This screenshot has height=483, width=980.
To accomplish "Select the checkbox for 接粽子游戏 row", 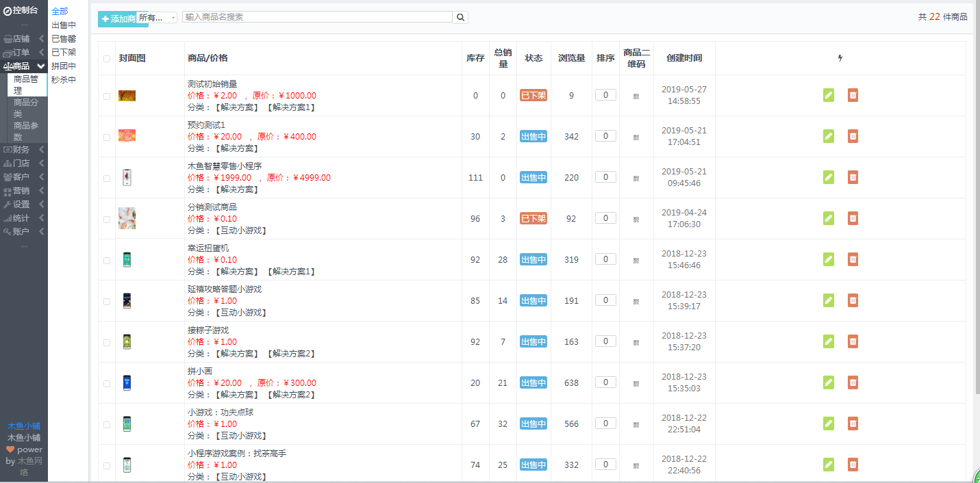I will pos(107,342).
